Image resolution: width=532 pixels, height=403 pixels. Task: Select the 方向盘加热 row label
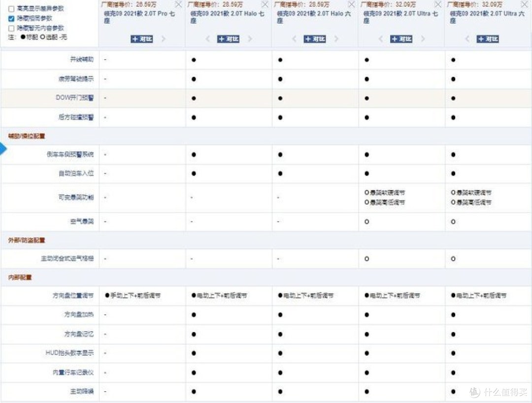[x=79, y=314]
